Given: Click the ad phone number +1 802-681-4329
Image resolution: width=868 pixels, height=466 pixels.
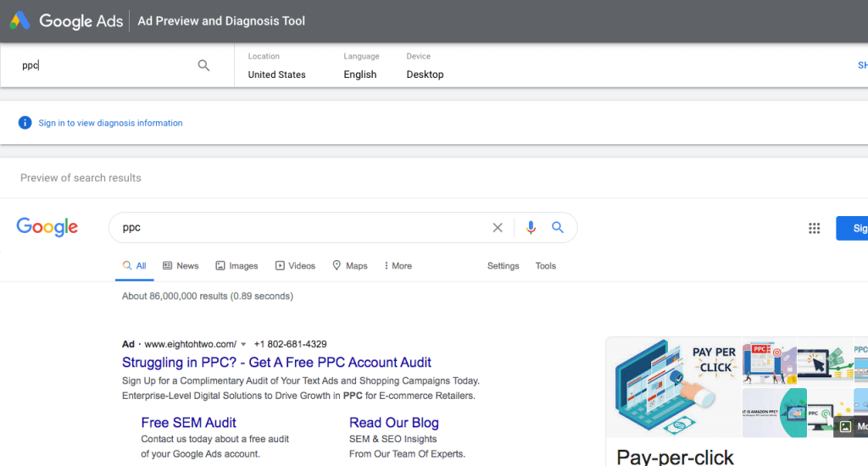Looking at the screenshot, I should 290,344.
